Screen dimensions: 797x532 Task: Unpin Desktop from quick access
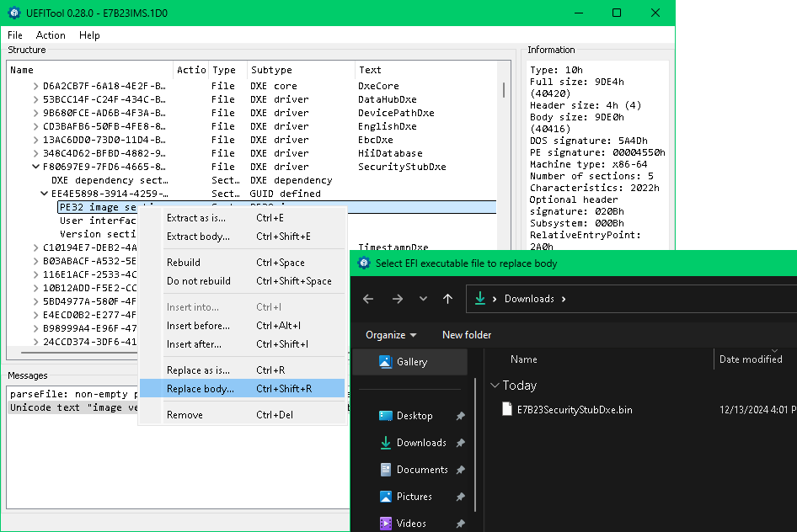pos(461,416)
